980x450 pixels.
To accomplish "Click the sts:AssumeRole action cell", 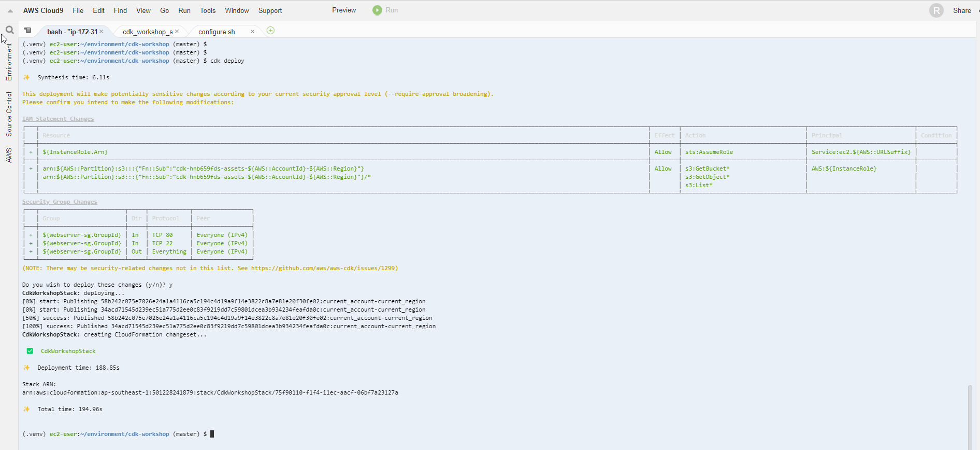I will pyautogui.click(x=709, y=152).
